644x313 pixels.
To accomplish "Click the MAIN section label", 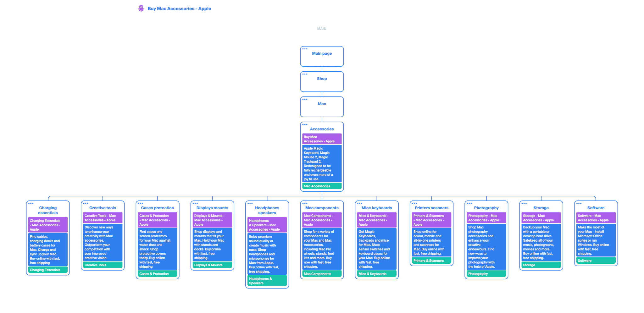I will 322,29.
